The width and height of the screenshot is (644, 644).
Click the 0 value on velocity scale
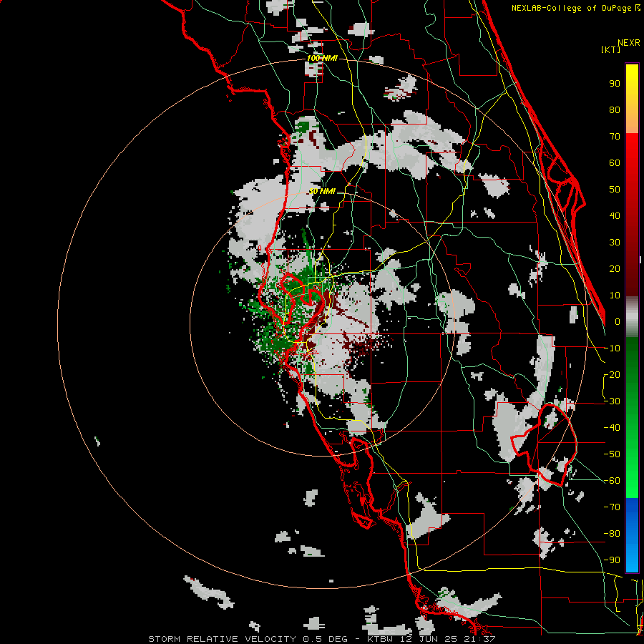tap(618, 322)
